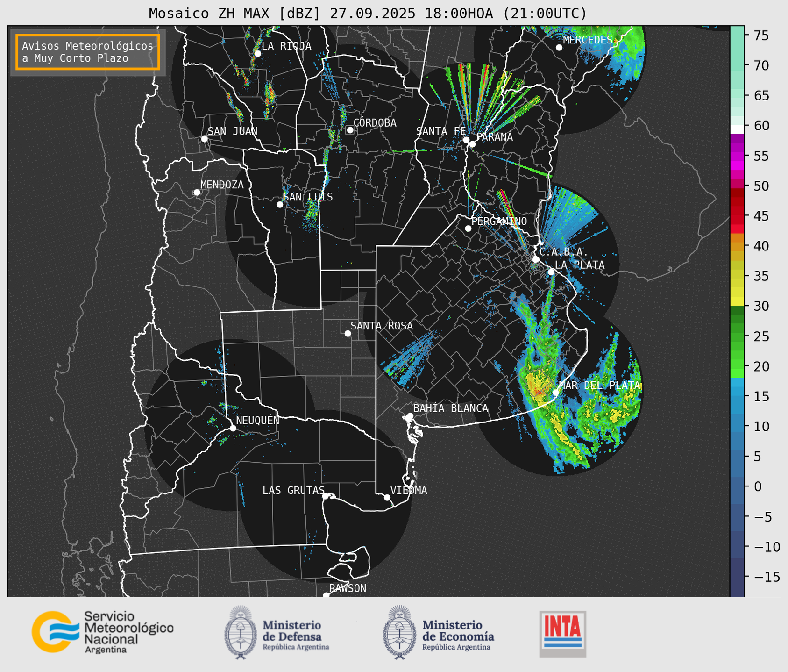Click the MERCEDES label text
Screen dimensions: 788x672
[588, 40]
